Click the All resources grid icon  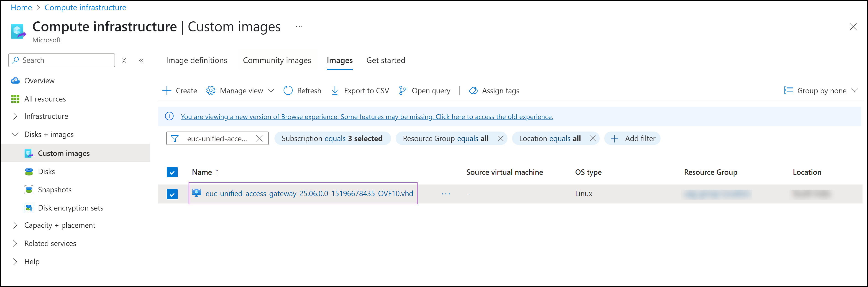[x=15, y=99]
